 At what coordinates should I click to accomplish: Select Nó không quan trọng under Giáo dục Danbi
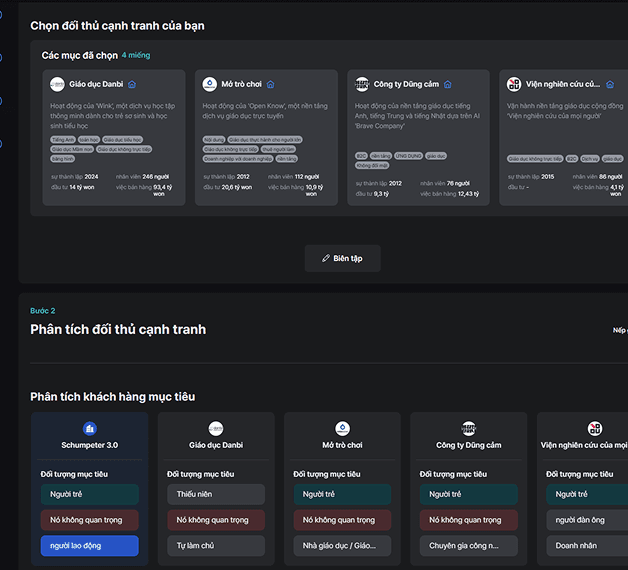click(x=216, y=520)
